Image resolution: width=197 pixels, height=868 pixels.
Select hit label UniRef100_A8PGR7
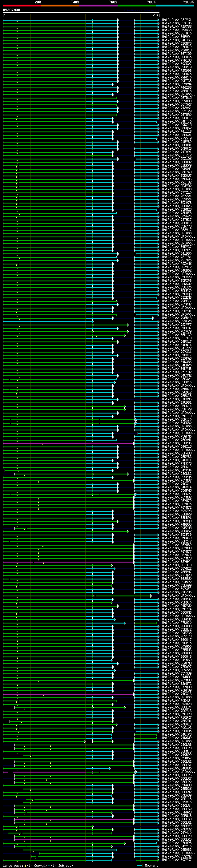[x=177, y=494]
